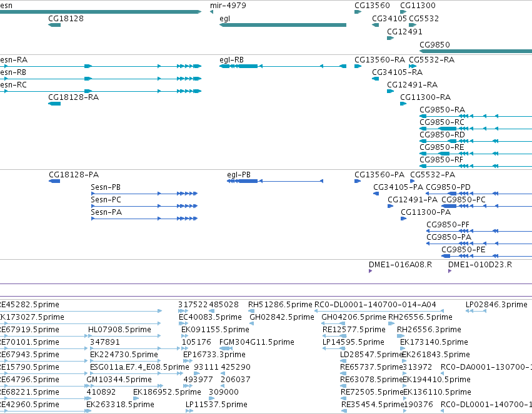Click the FGM304G11.5prime EST label

[x=257, y=342]
